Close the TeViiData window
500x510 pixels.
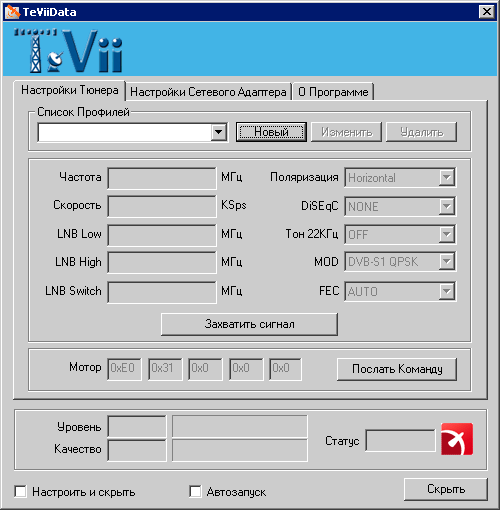(487, 12)
